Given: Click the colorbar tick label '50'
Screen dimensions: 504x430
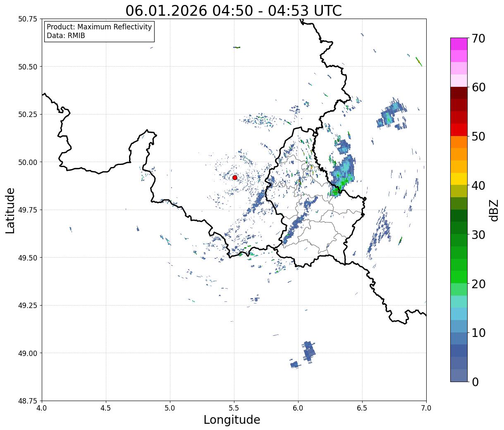Looking at the screenshot, I should coord(478,136).
